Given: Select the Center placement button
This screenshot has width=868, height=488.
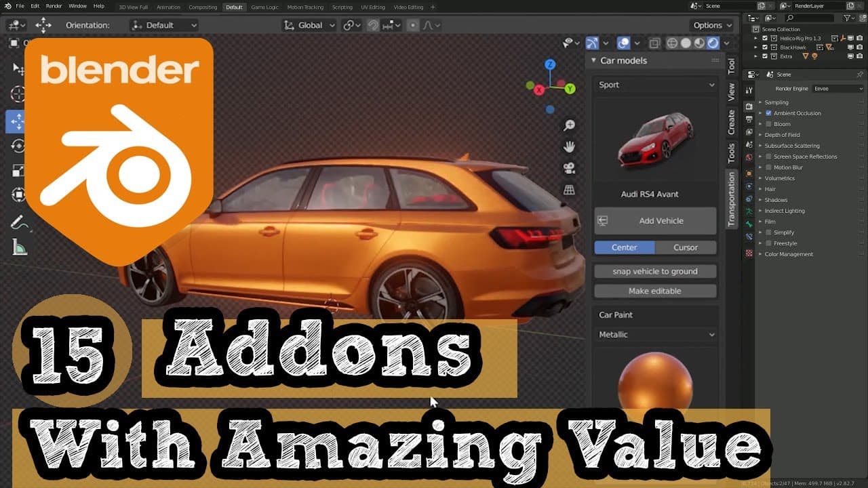Looking at the screenshot, I should (625, 247).
